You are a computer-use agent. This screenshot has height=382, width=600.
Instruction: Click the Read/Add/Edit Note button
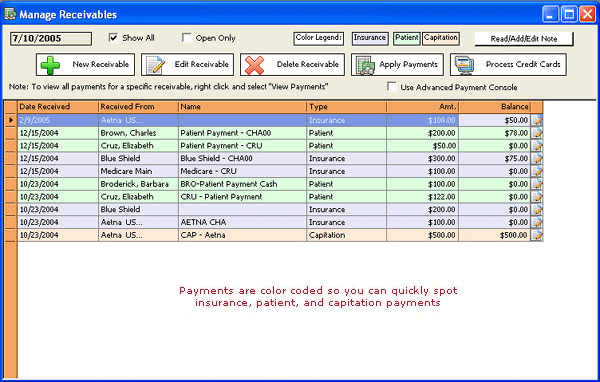tap(524, 39)
